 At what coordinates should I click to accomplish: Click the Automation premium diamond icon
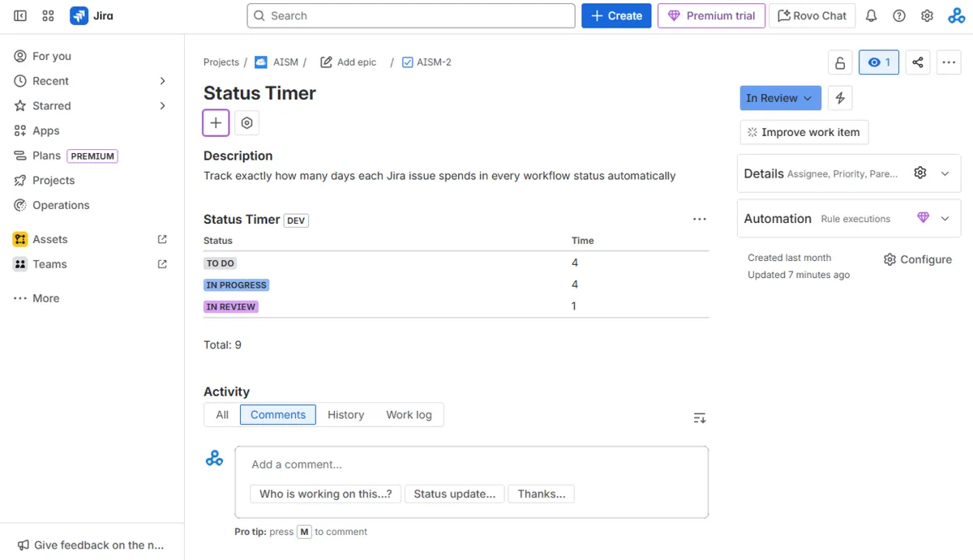(x=923, y=218)
